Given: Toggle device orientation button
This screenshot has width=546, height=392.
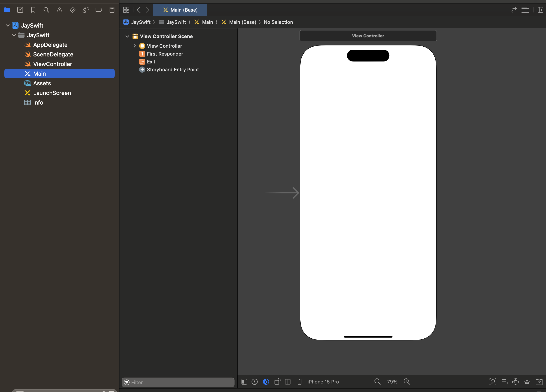Looking at the screenshot, I should 277,382.
